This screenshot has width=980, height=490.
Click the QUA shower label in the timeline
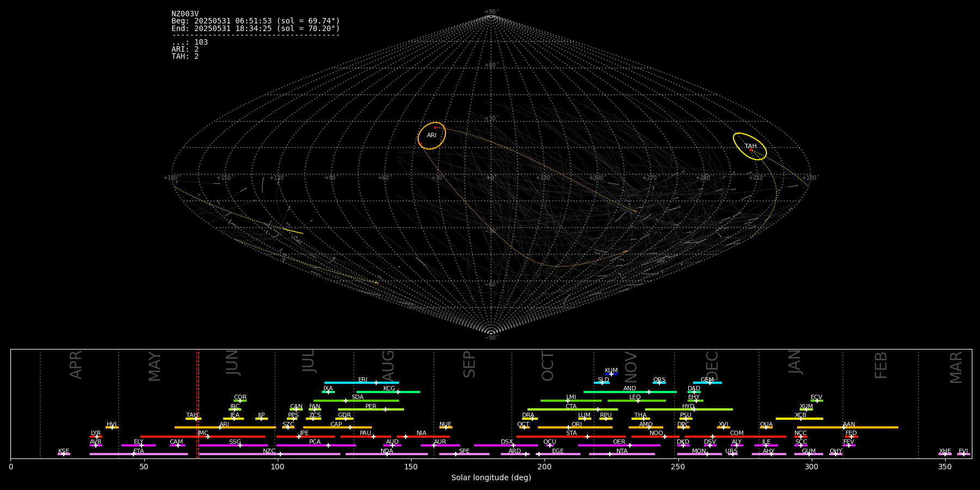766,425
